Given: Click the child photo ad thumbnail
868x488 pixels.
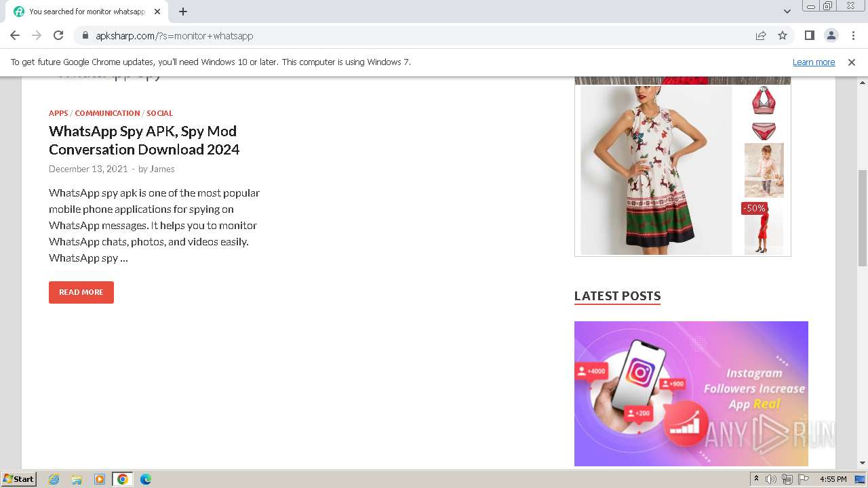Looking at the screenshot, I should [764, 170].
